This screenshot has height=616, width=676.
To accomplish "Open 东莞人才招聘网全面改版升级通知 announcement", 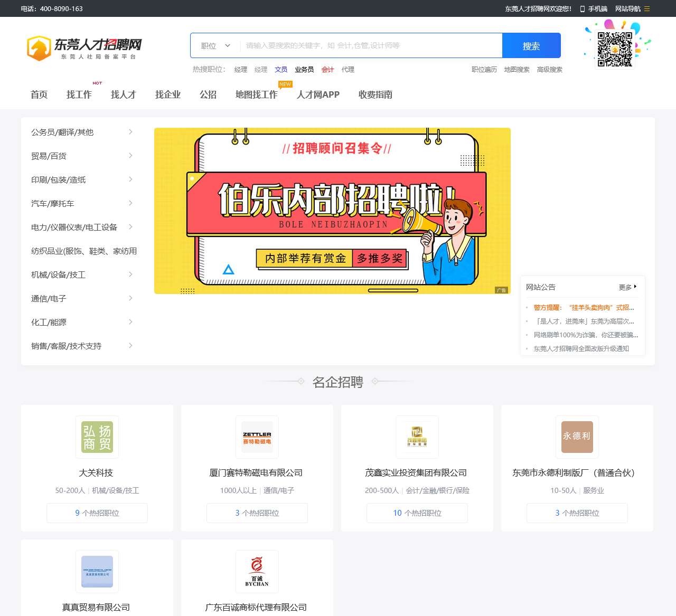I will point(581,348).
